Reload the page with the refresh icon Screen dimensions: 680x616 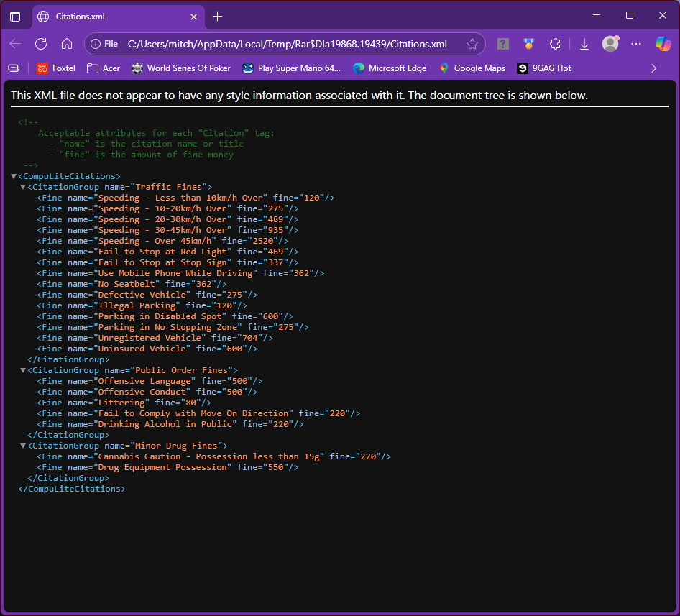coord(41,44)
